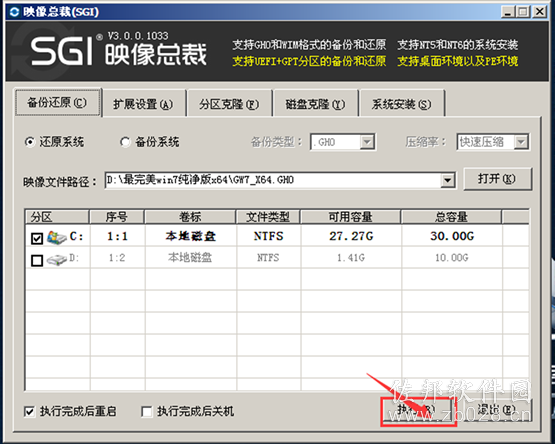Open the 备份类型 .GHO dropdown
Viewport: 555px width, 444px height.
tap(367, 142)
